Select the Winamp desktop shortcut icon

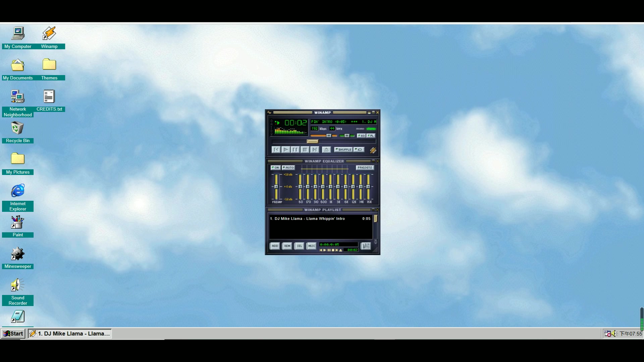click(49, 38)
